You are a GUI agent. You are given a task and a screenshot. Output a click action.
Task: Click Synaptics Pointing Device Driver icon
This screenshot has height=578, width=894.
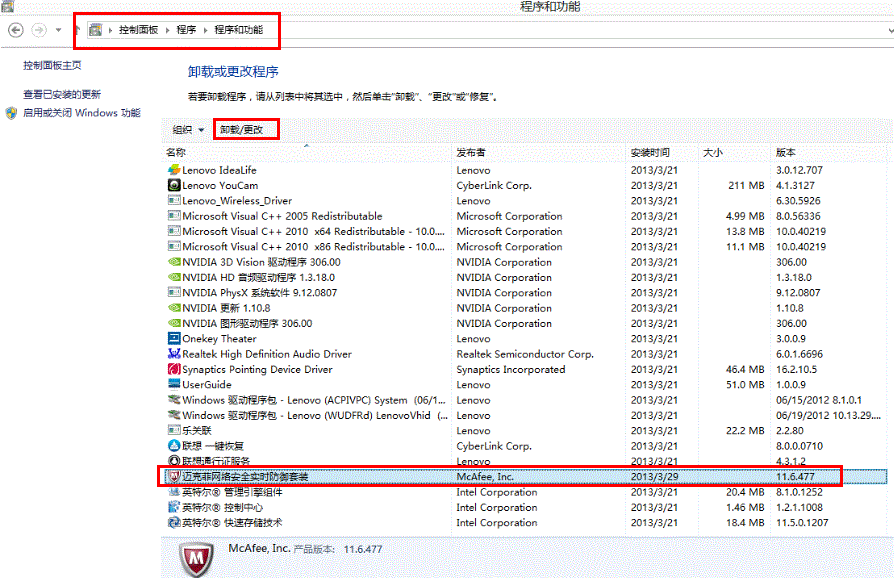click(174, 369)
